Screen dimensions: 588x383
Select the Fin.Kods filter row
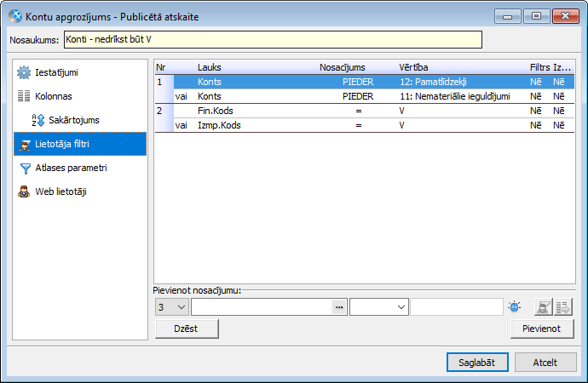click(373, 111)
